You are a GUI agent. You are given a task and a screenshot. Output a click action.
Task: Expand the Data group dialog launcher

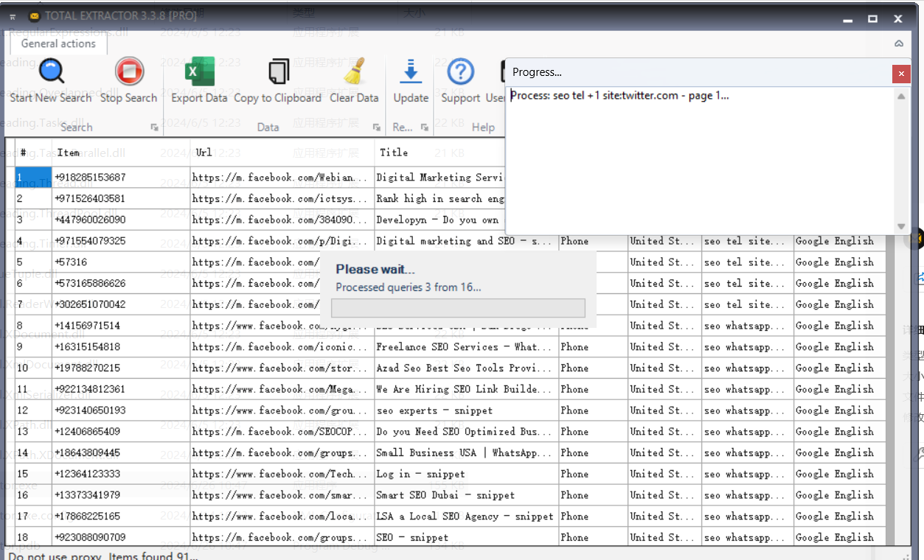[x=376, y=127]
